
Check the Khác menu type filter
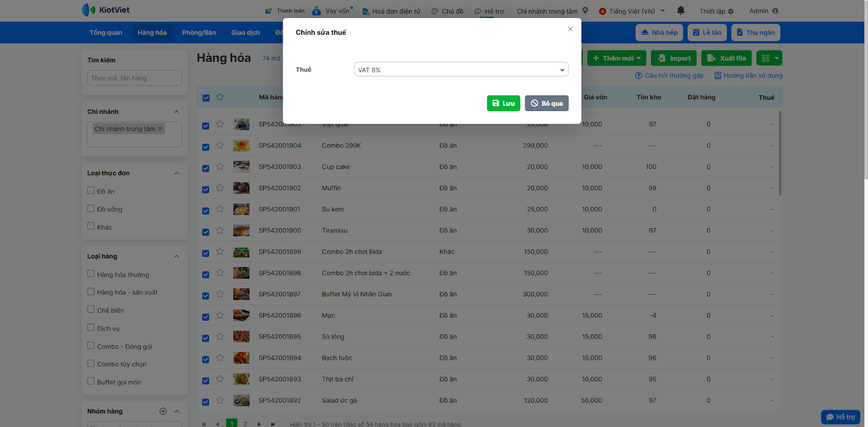tap(91, 226)
